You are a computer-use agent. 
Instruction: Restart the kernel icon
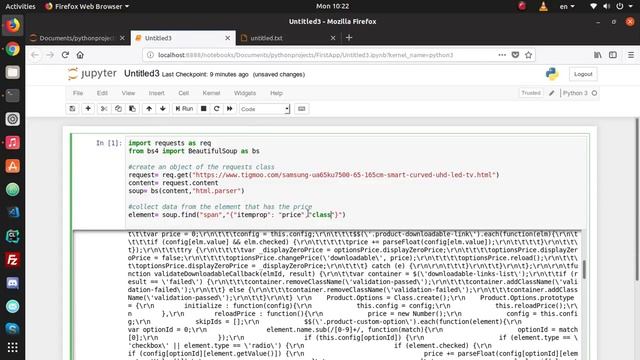tap(217, 109)
